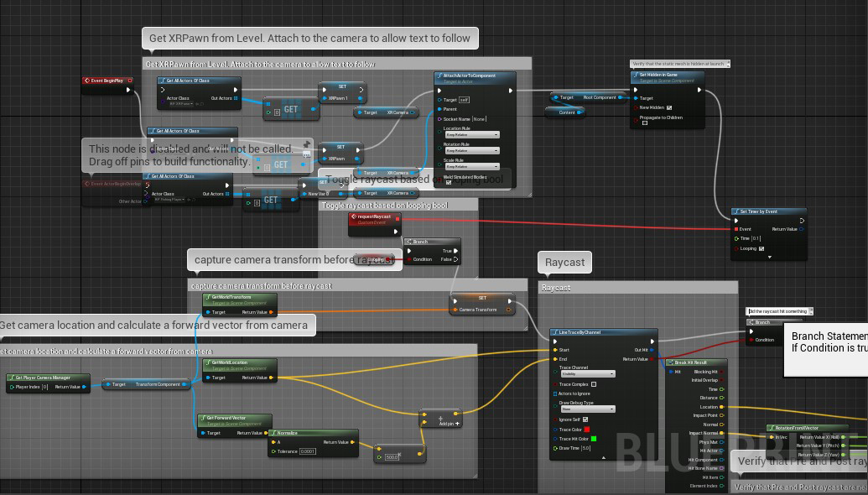Image resolution: width=868 pixels, height=495 pixels.
Task: Click the Out Hit pin on LineTraceByChannel
Action: [x=652, y=349]
